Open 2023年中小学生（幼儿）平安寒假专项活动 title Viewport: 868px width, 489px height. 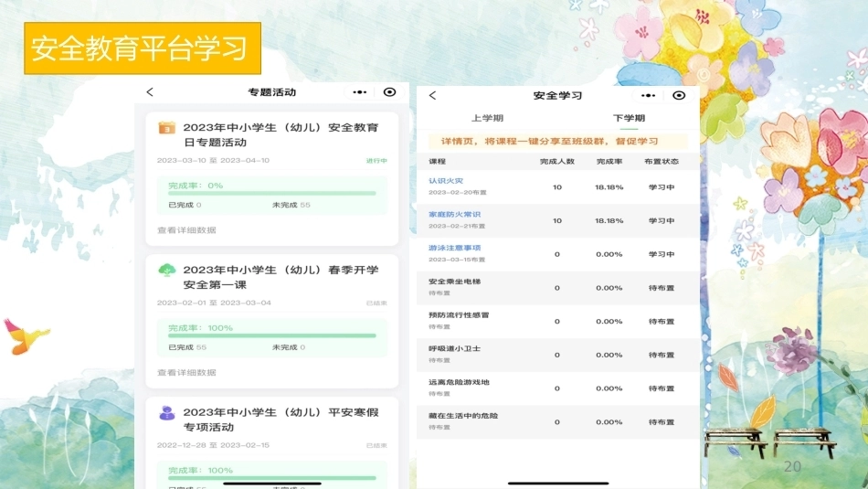click(281, 420)
